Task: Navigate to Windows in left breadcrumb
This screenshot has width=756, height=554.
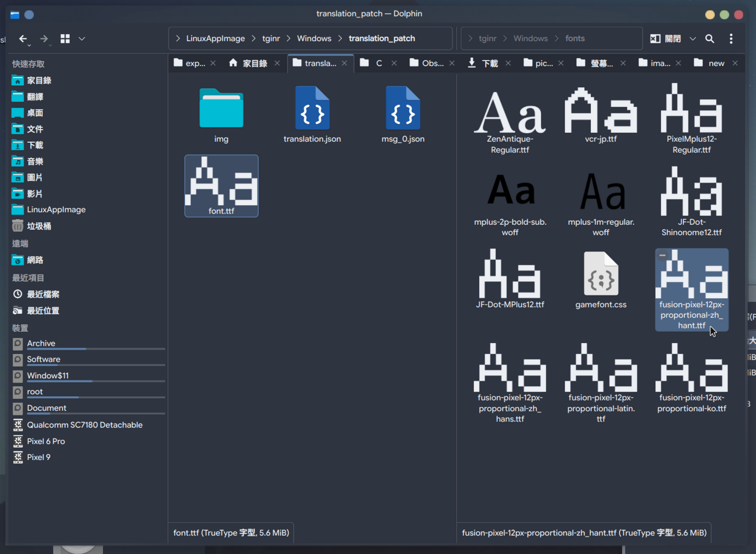Action: click(314, 38)
